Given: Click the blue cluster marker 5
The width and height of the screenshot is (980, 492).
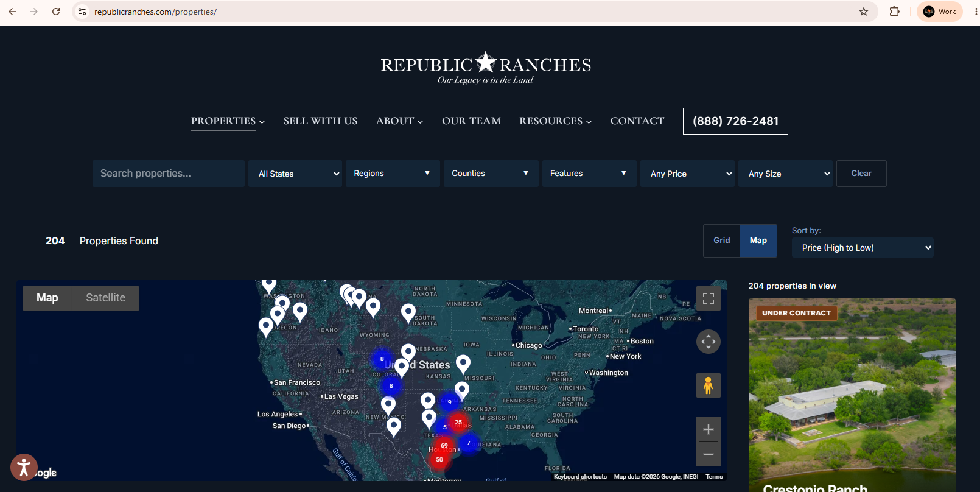Looking at the screenshot, I should click(445, 427).
